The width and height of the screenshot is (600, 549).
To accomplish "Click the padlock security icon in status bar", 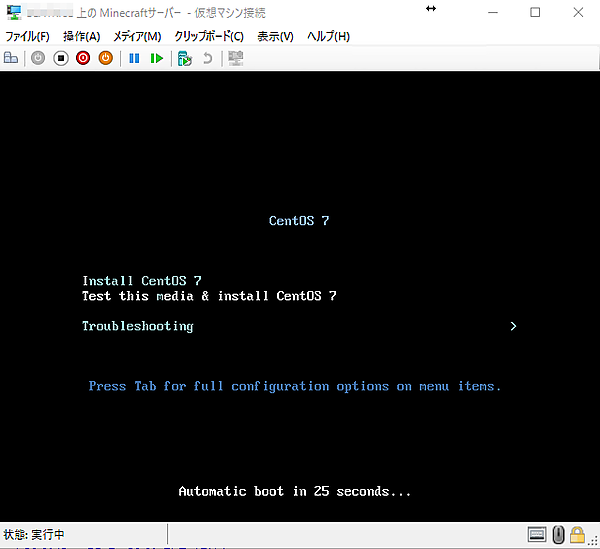I will (577, 534).
